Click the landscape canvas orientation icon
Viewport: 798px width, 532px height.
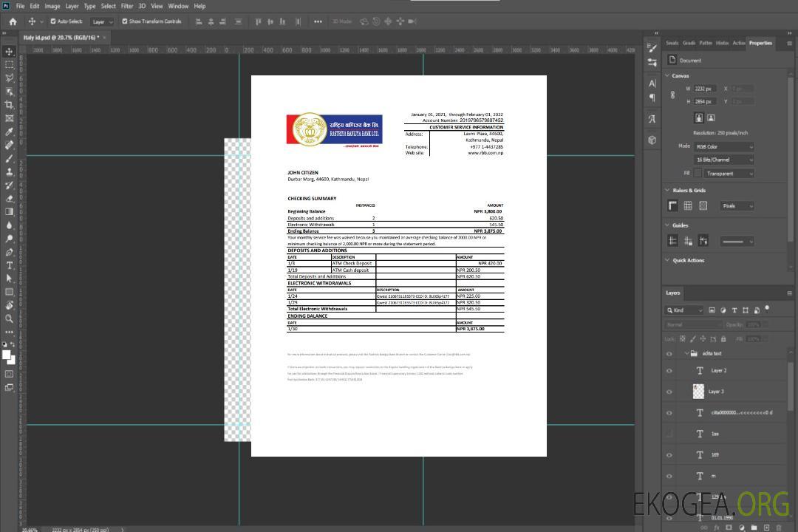coord(711,117)
